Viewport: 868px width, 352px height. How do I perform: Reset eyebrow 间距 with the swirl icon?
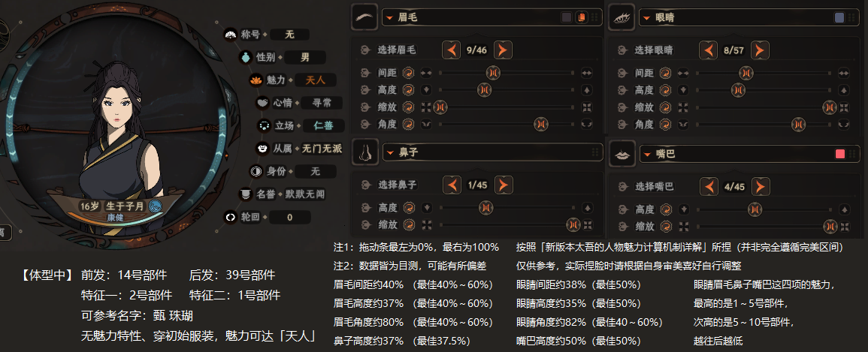[x=409, y=72]
